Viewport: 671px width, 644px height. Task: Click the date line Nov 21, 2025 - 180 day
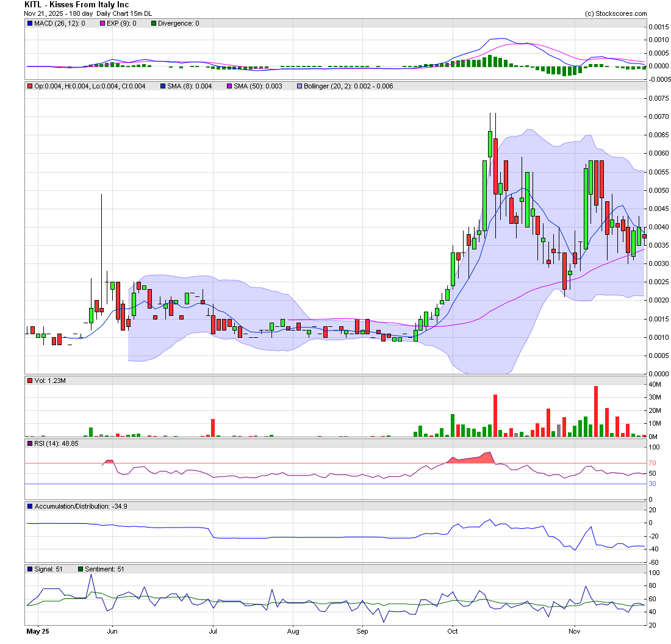(x=58, y=13)
